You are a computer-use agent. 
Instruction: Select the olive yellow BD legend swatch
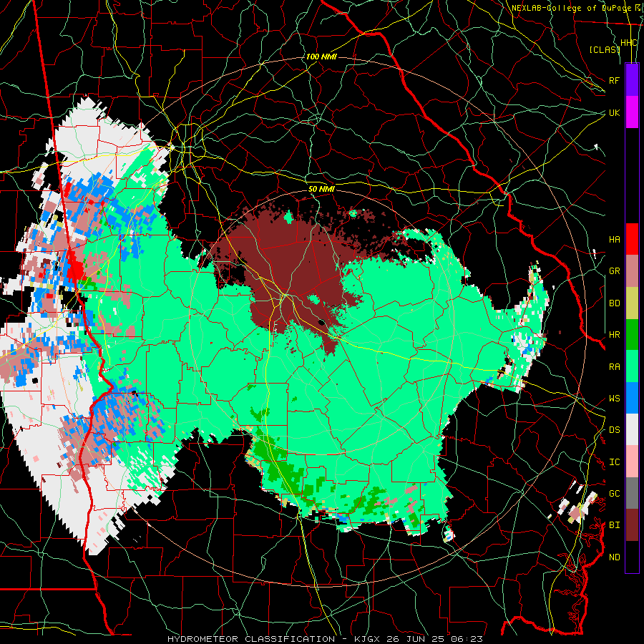(x=632, y=303)
